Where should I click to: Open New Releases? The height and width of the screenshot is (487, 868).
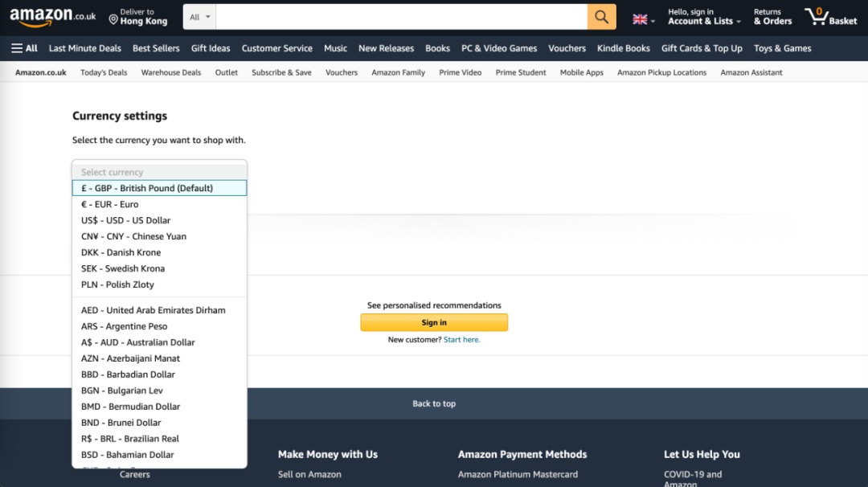pyautogui.click(x=386, y=48)
